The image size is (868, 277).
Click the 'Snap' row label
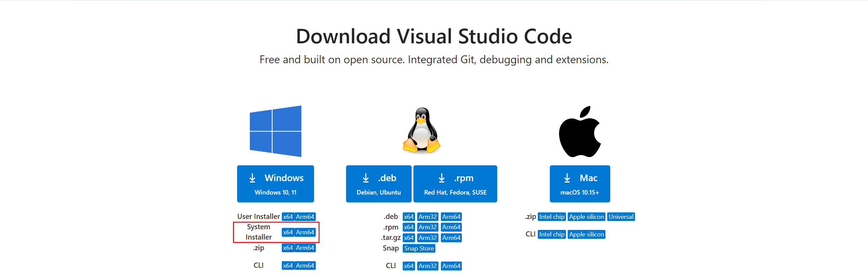[391, 248]
